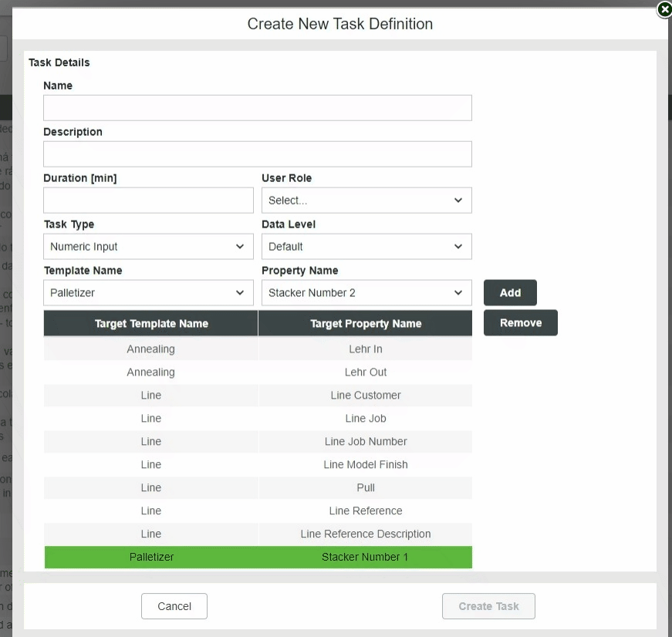Click the Cancel button

[174, 606]
